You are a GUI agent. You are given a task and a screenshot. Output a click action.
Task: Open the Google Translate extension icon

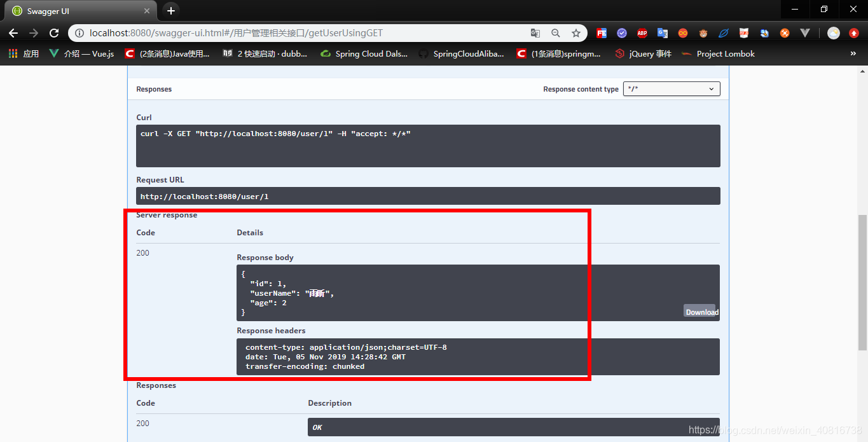point(663,33)
